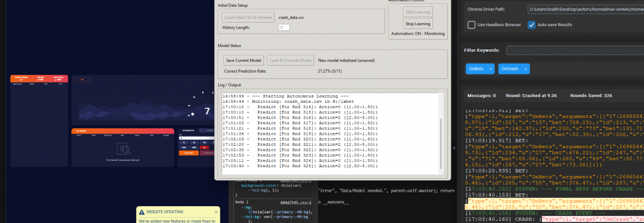Click the orange History panel header
Viewport: 644px width, 223px height.
(122, 131)
